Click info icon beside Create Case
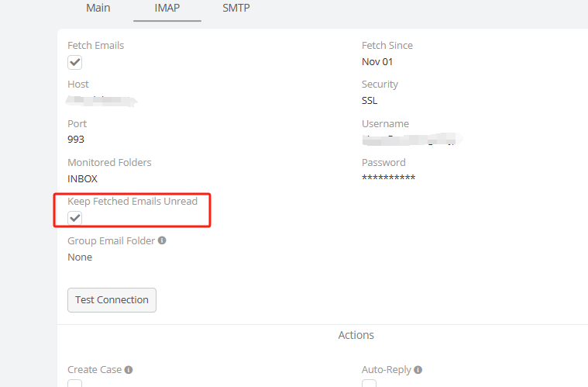This screenshot has width=588, height=387. point(129,370)
